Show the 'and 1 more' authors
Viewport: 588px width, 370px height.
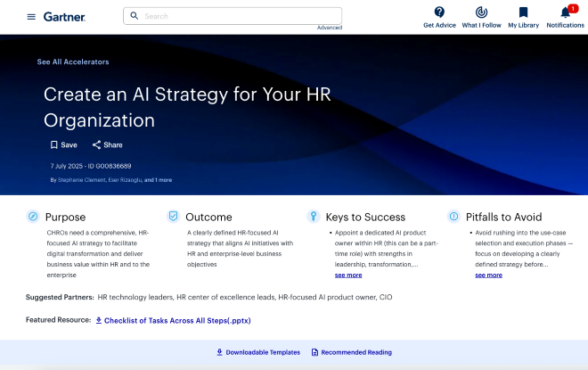click(159, 180)
